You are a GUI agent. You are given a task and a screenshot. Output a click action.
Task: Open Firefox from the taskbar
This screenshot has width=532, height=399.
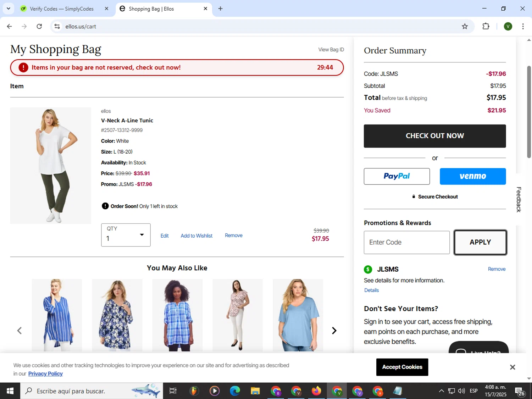click(316, 391)
